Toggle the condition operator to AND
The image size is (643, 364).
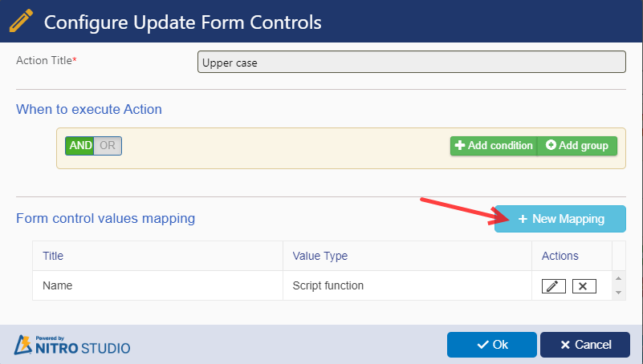pos(80,146)
